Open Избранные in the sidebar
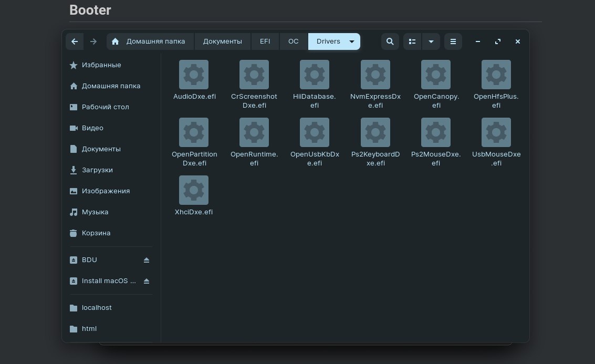 tap(111, 65)
